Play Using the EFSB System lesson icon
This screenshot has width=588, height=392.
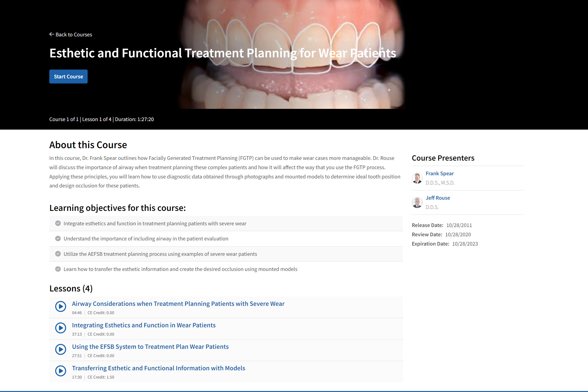tap(61, 349)
